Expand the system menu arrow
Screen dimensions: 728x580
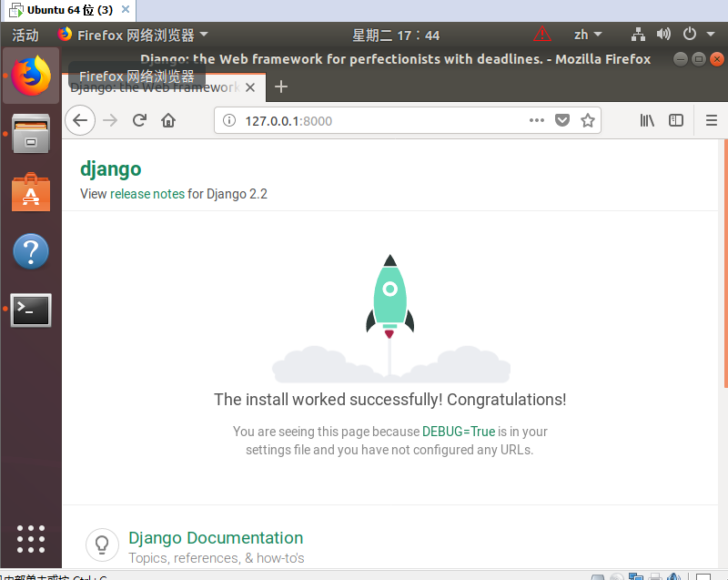tap(711, 35)
